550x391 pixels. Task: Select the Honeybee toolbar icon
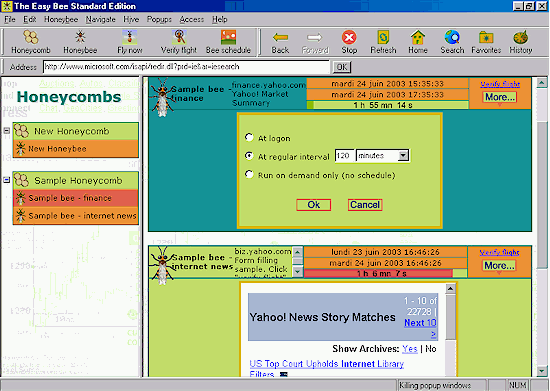pos(80,42)
